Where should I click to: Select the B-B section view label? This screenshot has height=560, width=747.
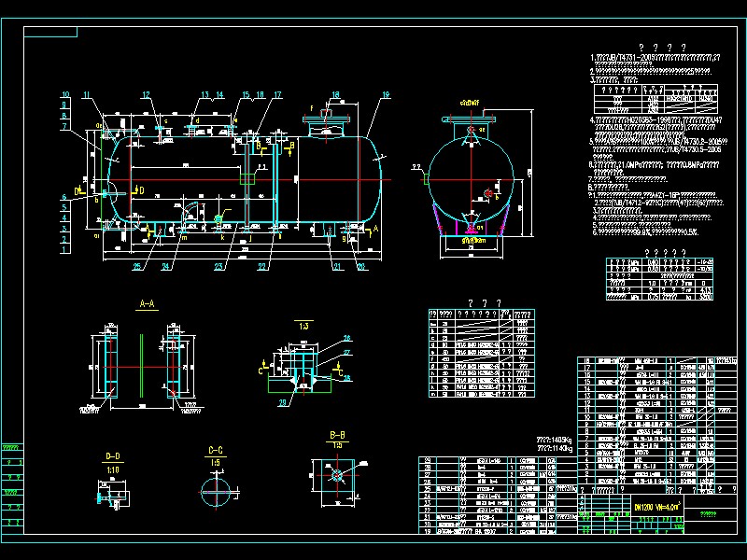pos(337,435)
